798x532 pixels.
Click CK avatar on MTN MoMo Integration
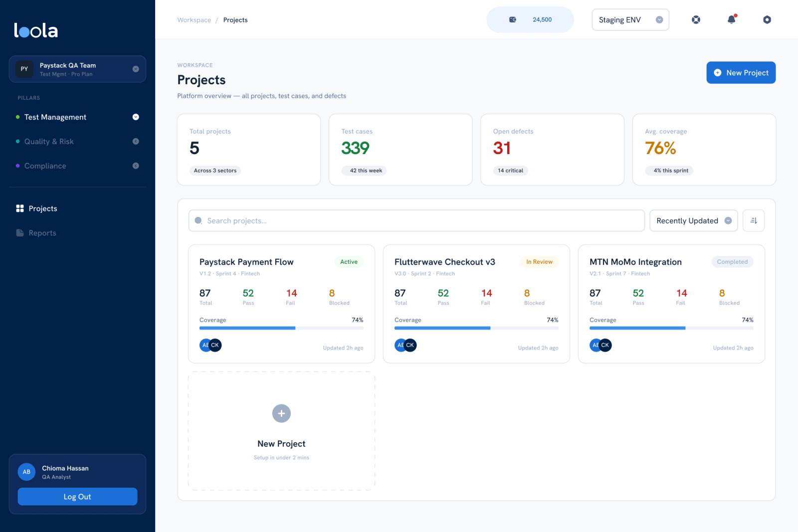[x=605, y=345]
